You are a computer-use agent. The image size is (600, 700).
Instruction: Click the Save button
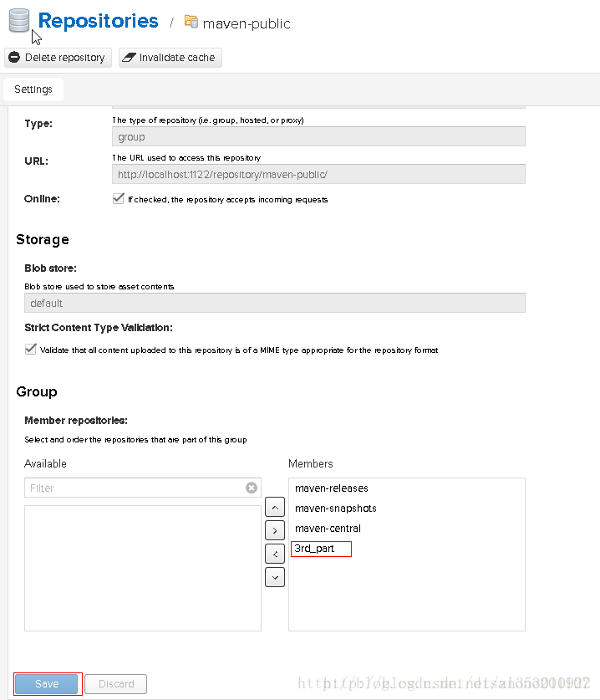[x=47, y=684]
